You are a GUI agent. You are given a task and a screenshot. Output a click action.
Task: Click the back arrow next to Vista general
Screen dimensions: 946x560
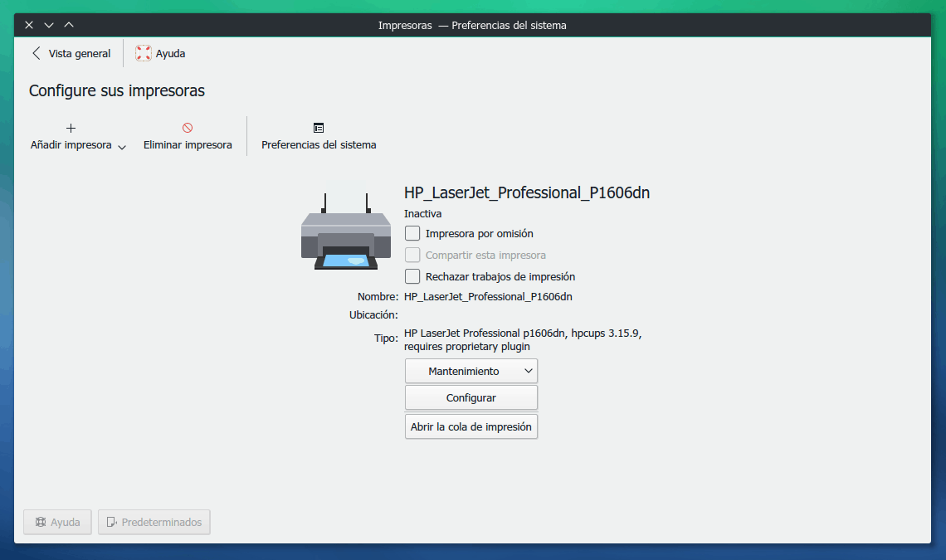point(35,52)
